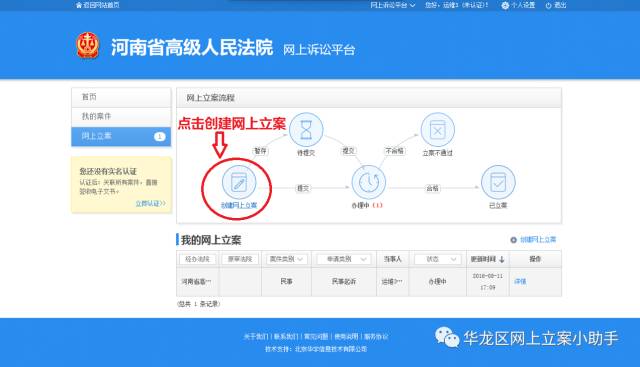The image size is (640, 367).
Task: Click the 办理中 status cell in table
Action: [x=437, y=282]
